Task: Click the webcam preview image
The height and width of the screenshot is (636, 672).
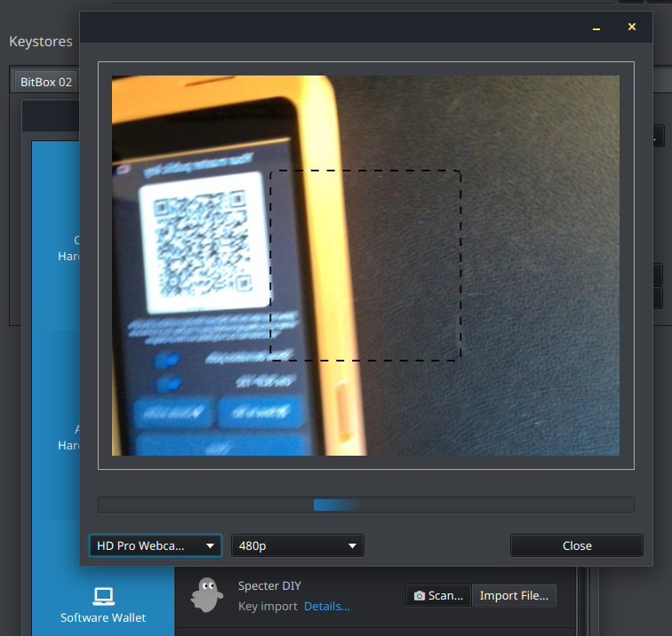Action: pyautogui.click(x=365, y=266)
